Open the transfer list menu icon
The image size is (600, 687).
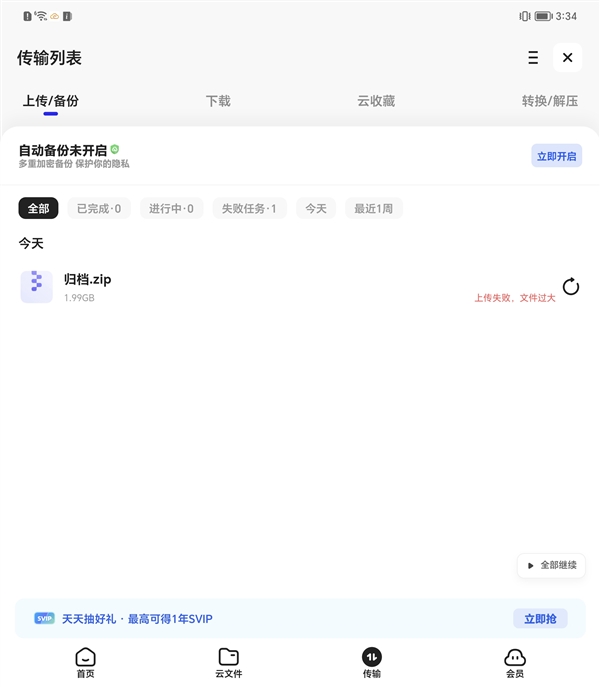[x=533, y=58]
